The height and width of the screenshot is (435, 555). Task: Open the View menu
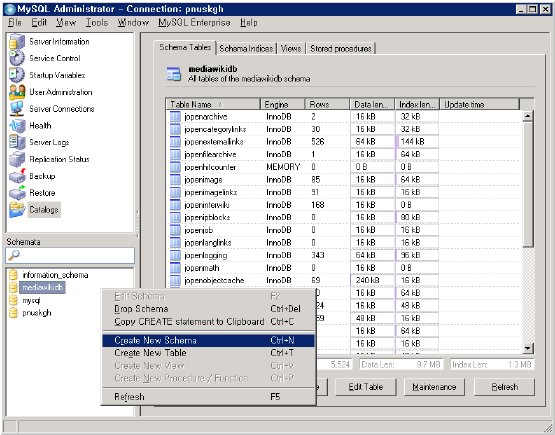pyautogui.click(x=66, y=23)
